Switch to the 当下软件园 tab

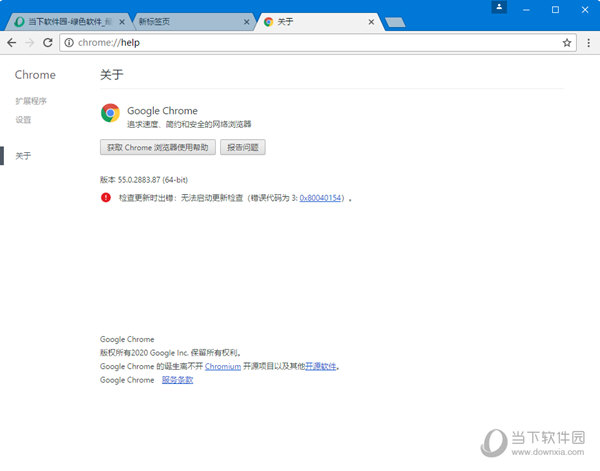tap(68, 21)
